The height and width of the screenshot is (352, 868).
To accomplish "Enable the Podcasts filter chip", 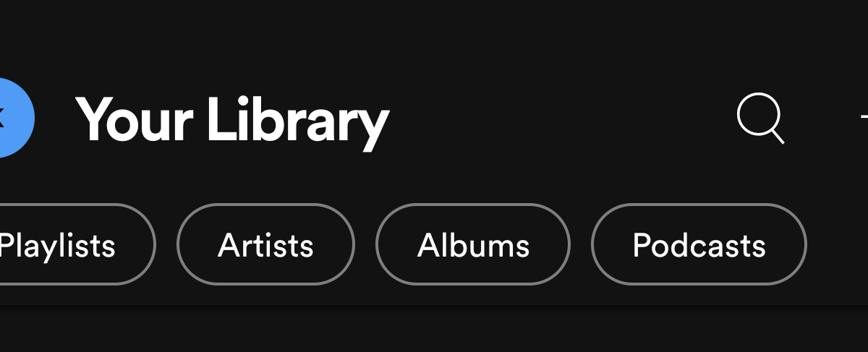I will coord(699,245).
